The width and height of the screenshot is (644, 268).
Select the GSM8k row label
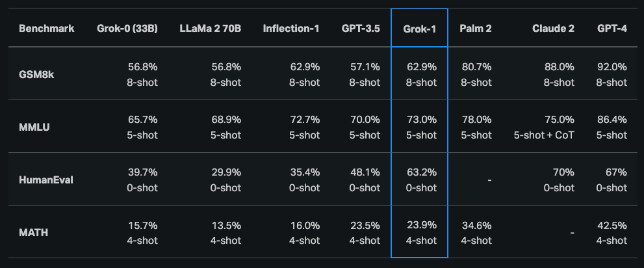coord(36,74)
